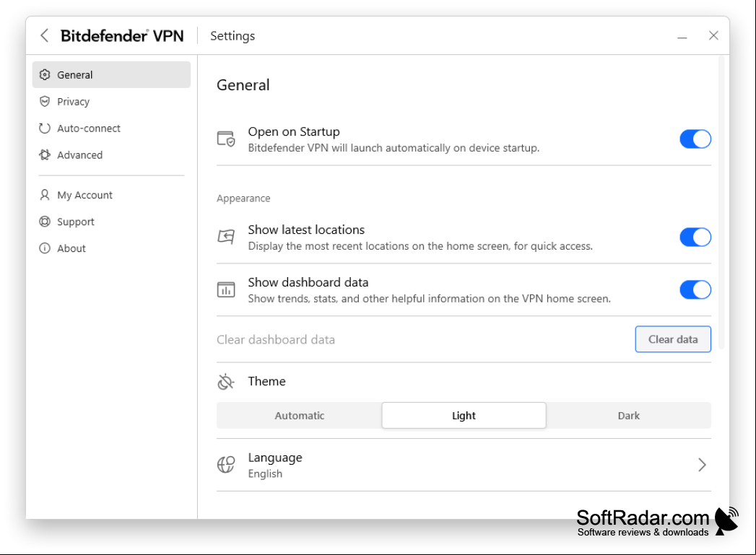The width and height of the screenshot is (756, 555).
Task: Click the Auto-connect circular arrow icon
Action: click(45, 128)
